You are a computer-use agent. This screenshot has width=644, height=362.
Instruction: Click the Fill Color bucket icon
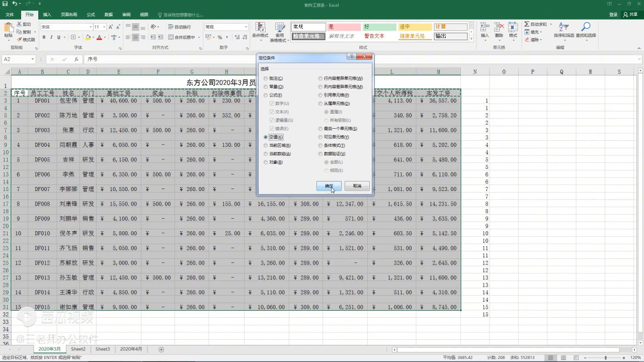tap(88, 37)
